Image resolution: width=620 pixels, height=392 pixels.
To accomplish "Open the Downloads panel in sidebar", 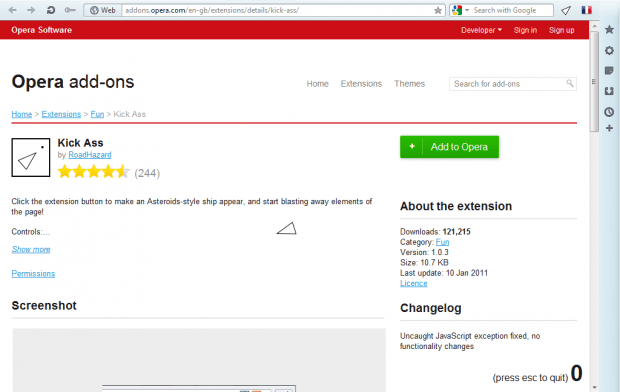I will (609, 91).
